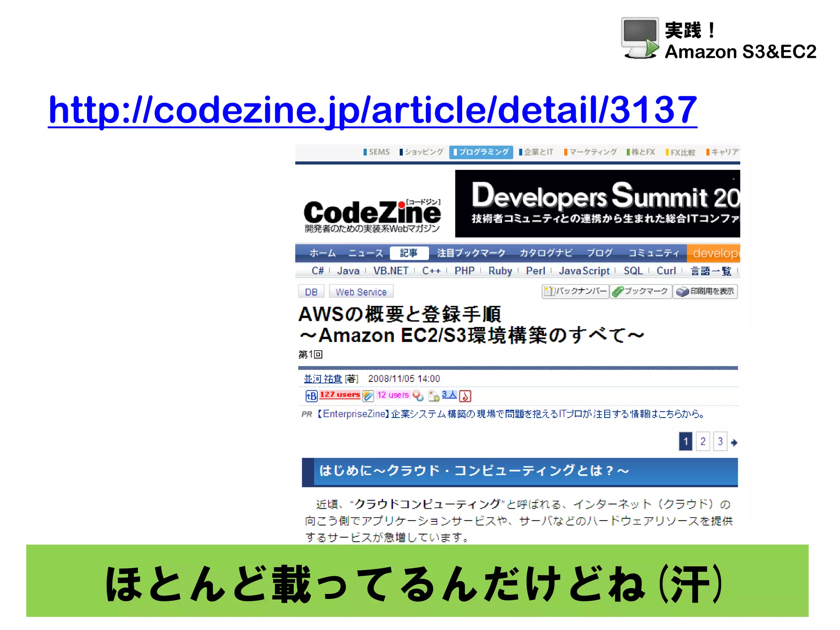The width and height of the screenshot is (840, 630).
Task: Click the livedoor clip pencil icon
Action: tap(368, 396)
